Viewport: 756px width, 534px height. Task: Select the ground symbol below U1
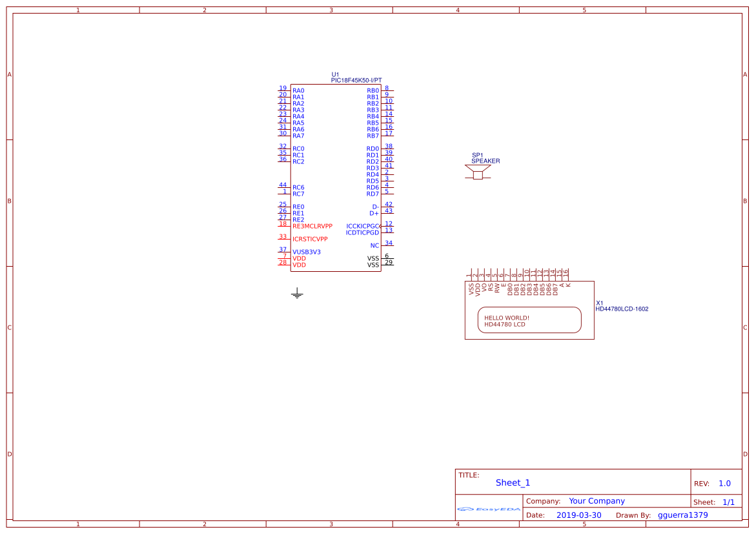click(x=297, y=293)
